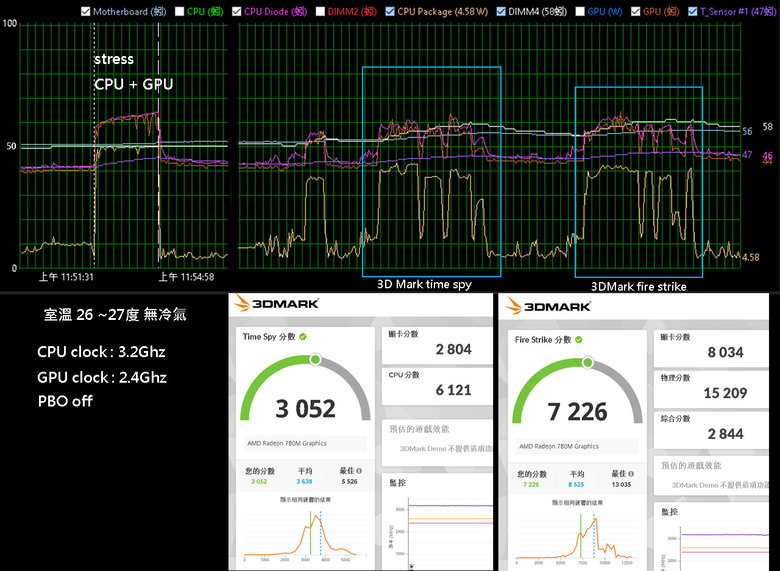This screenshot has width=780, height=571.
Task: Click the 4.58 wattage reading at graph's right edge
Action: point(751,258)
